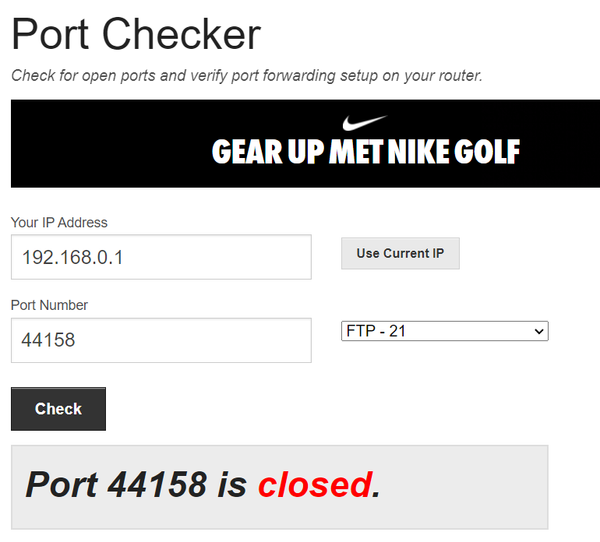Select the Port Number label

(50, 305)
